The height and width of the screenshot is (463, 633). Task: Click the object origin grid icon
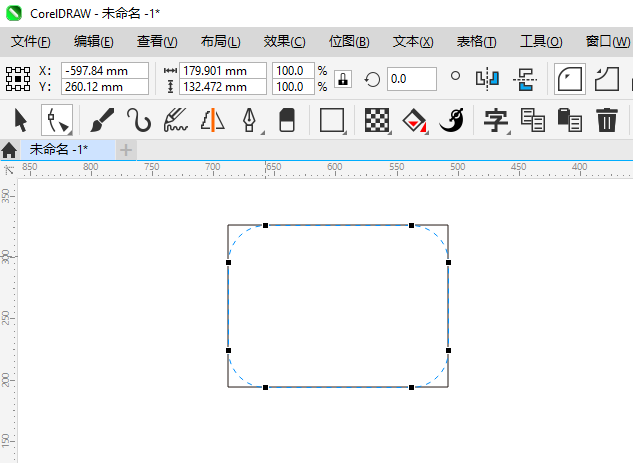(x=18, y=79)
